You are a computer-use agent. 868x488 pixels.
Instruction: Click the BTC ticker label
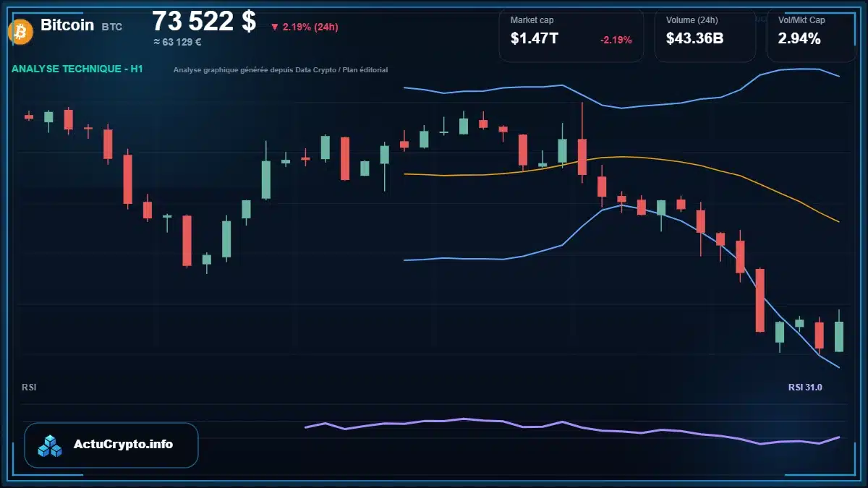112,27
